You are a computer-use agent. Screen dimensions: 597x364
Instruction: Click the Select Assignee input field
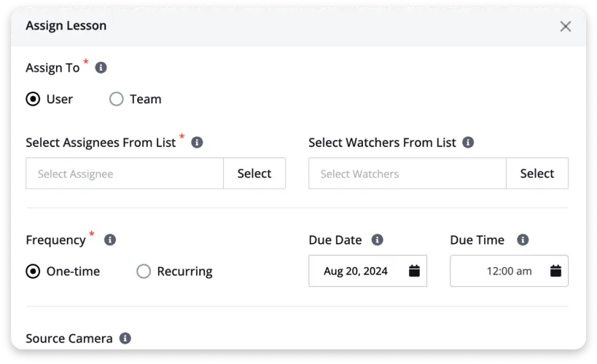(125, 173)
